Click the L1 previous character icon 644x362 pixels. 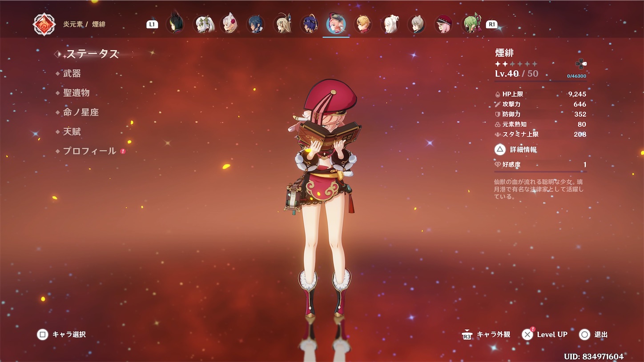click(152, 24)
